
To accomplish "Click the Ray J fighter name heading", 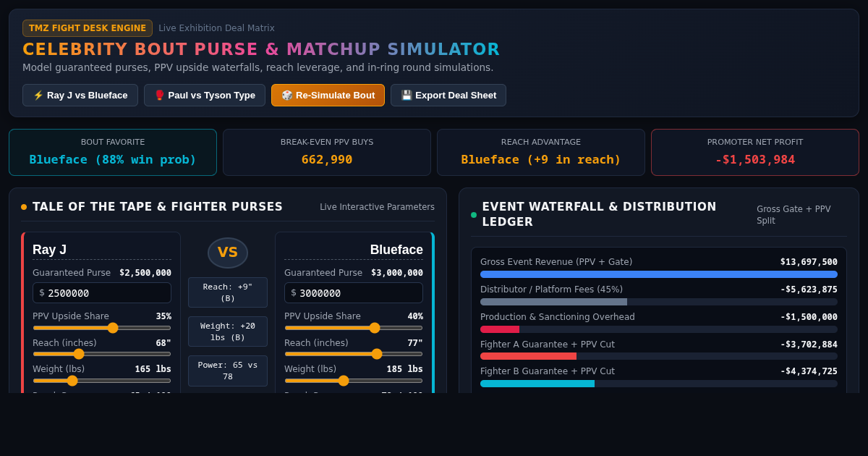I will click(50, 250).
